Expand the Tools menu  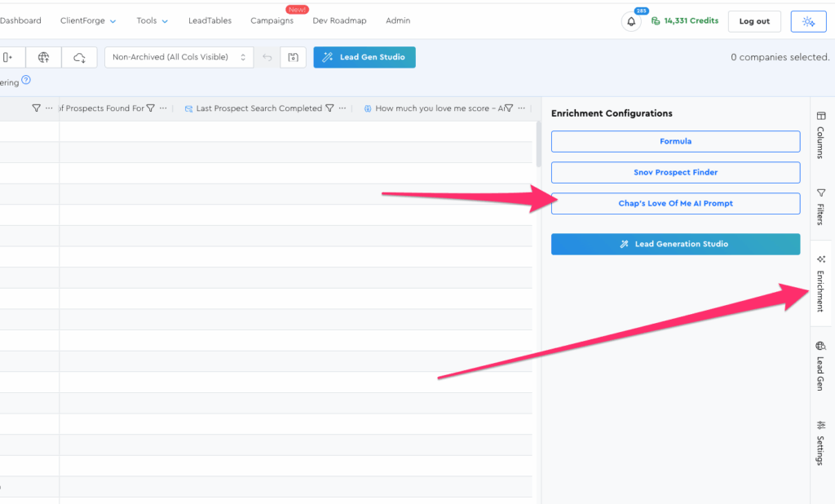pos(152,21)
